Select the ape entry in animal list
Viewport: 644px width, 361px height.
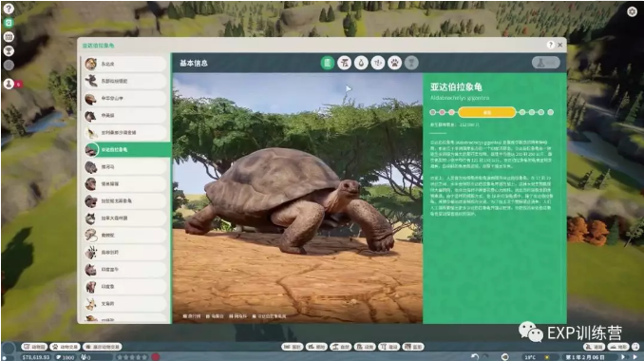[125, 184]
